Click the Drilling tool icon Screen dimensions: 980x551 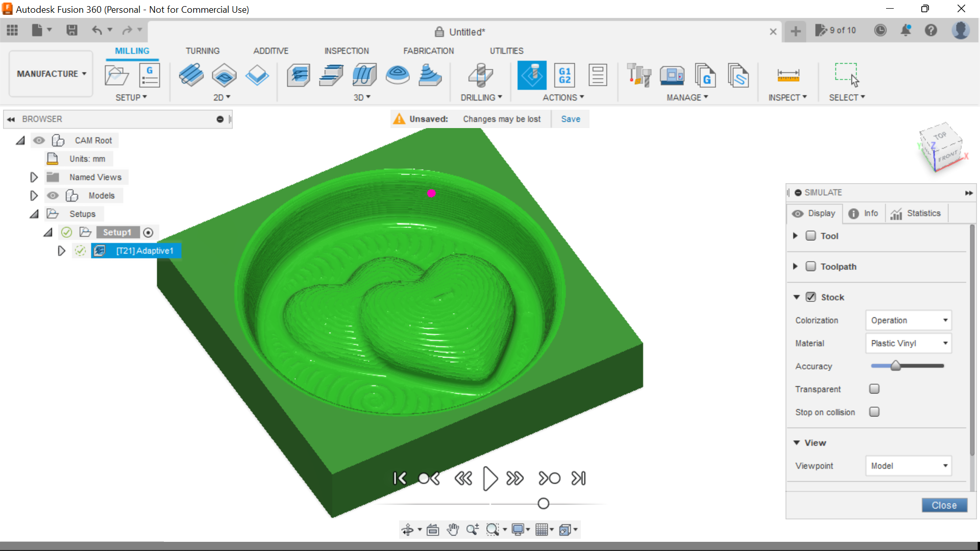[x=480, y=76]
